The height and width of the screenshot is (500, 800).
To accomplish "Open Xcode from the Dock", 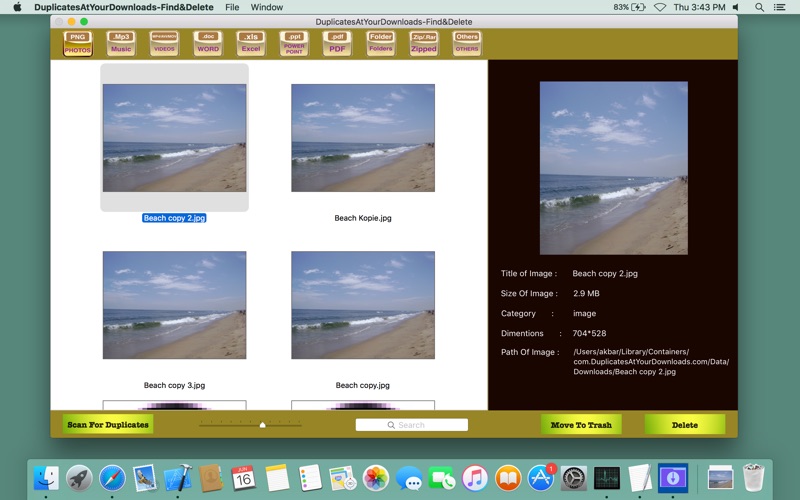I will [x=178, y=479].
